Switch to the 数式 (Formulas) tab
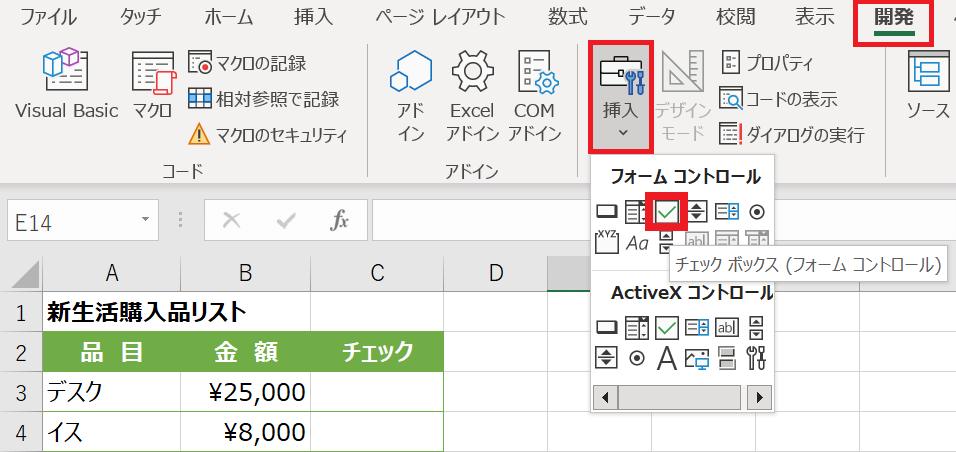Screen dimensions: 956x452 (568, 18)
